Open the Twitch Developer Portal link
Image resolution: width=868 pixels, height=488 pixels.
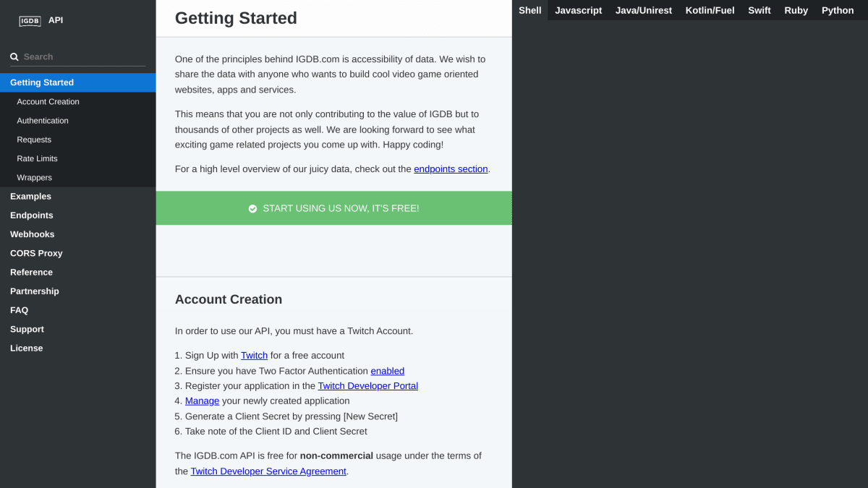pyautogui.click(x=368, y=386)
